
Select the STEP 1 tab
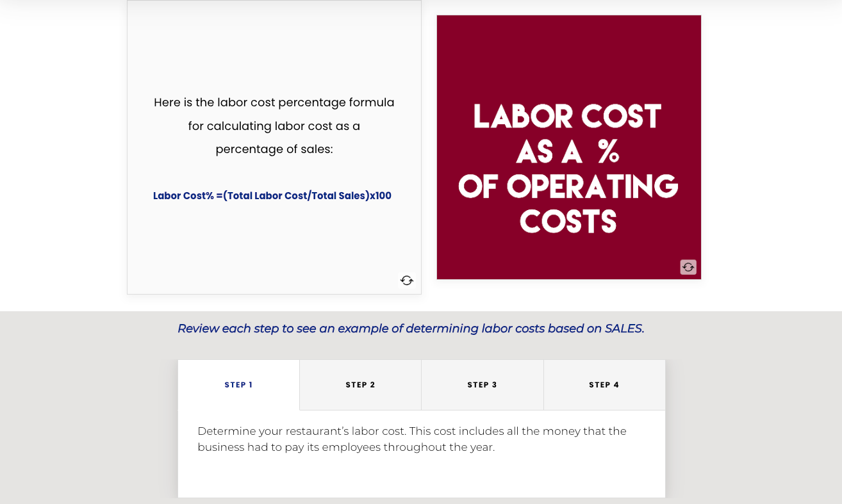pos(238,385)
